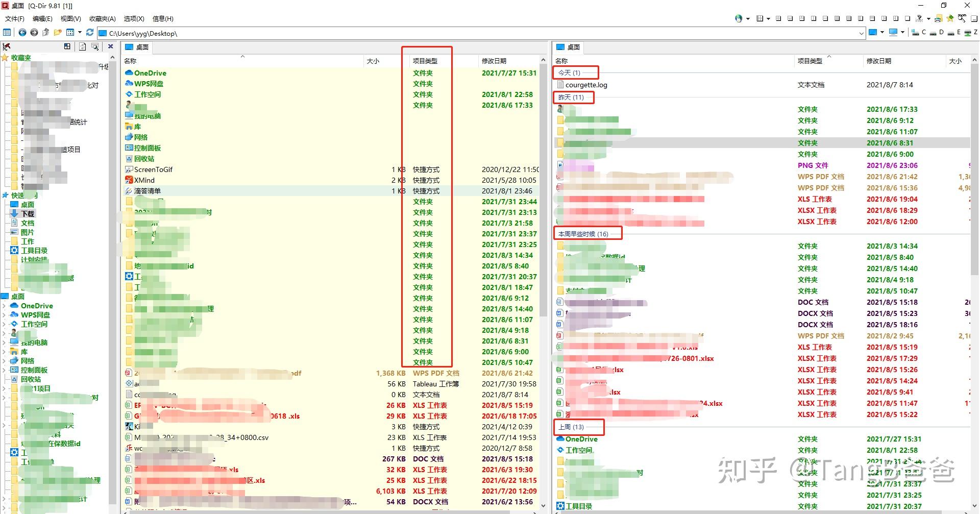Click the tree panel search magnifier icon

95,46
